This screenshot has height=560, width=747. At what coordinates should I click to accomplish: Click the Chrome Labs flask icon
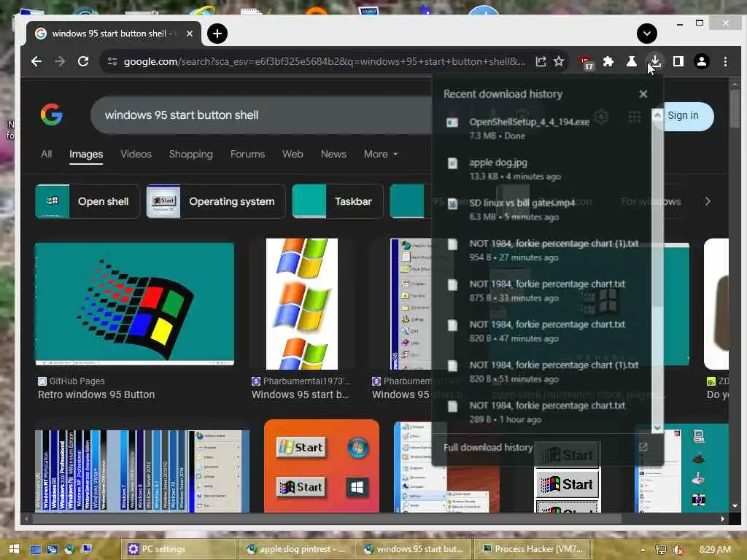[632, 61]
